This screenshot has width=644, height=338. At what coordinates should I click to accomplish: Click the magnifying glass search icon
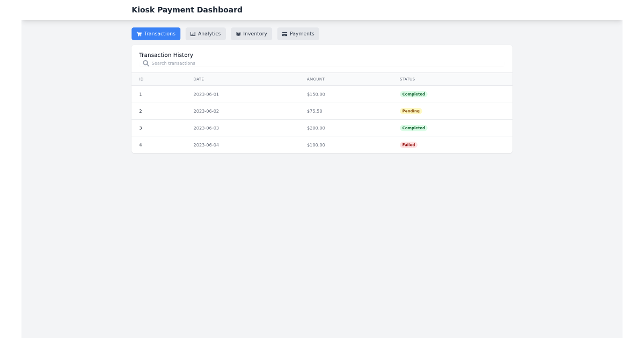[x=146, y=63]
